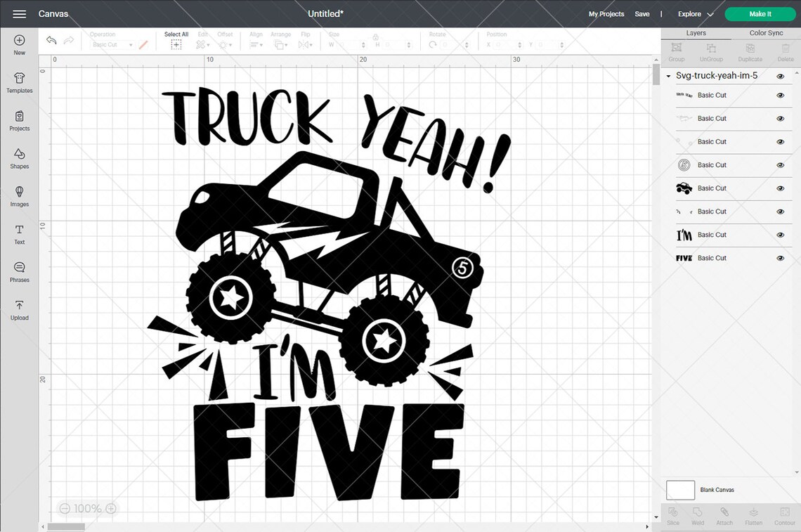
Task: Open the Upload panel
Action: (19, 309)
